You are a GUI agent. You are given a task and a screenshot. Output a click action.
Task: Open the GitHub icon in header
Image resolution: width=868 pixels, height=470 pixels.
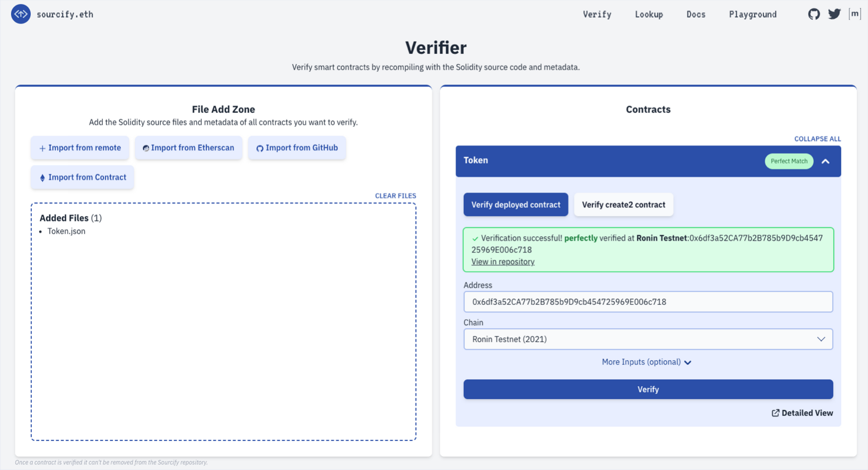[814, 14]
